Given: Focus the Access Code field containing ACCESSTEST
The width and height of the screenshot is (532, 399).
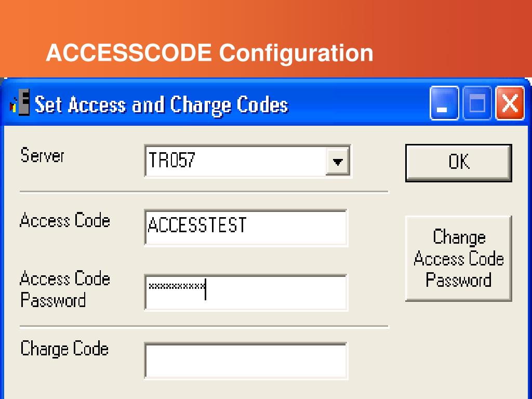Looking at the screenshot, I should tap(246, 228).
